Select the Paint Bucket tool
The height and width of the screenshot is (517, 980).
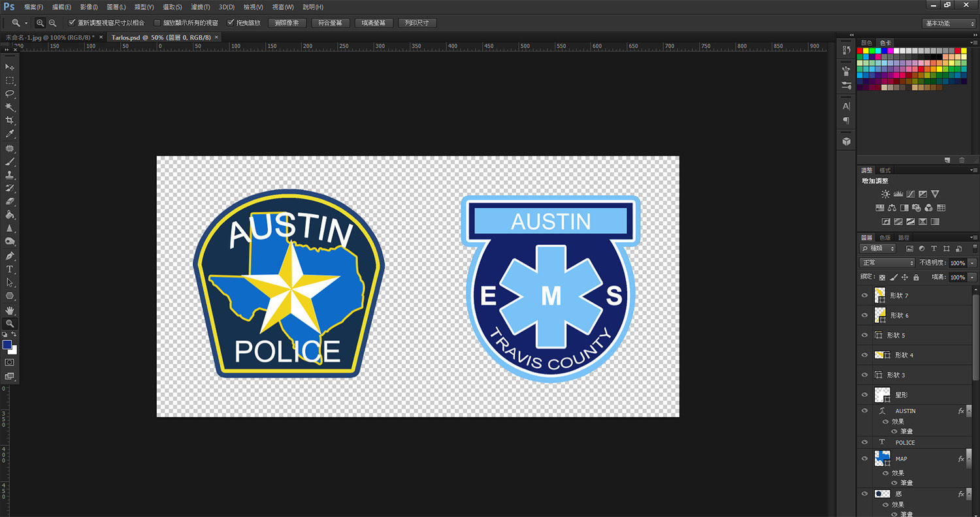(x=10, y=215)
